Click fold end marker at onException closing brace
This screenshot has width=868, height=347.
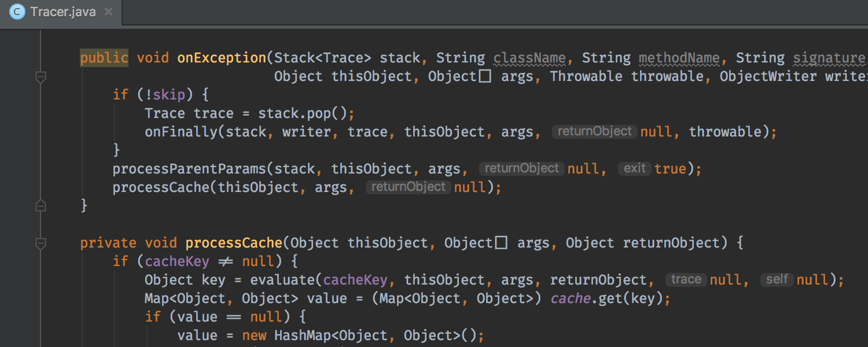(41, 205)
